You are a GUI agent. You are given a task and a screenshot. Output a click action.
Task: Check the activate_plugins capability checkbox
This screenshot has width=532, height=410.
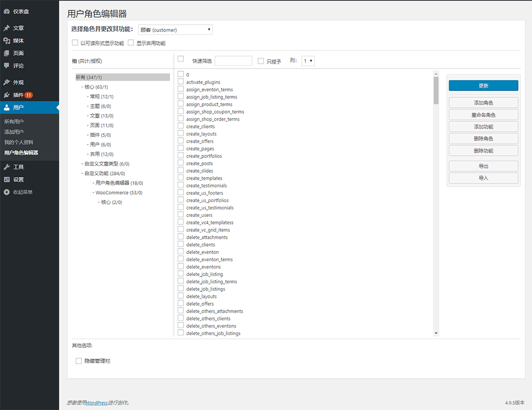(x=181, y=82)
